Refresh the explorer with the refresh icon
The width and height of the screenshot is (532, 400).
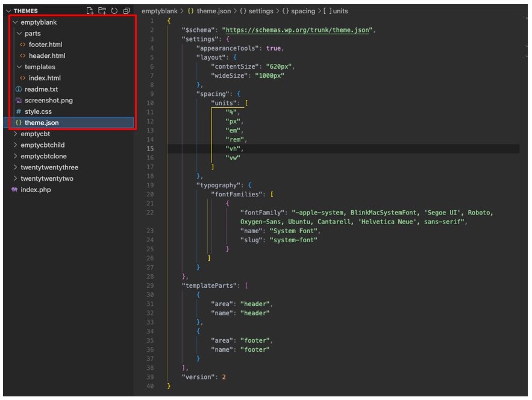coord(114,11)
